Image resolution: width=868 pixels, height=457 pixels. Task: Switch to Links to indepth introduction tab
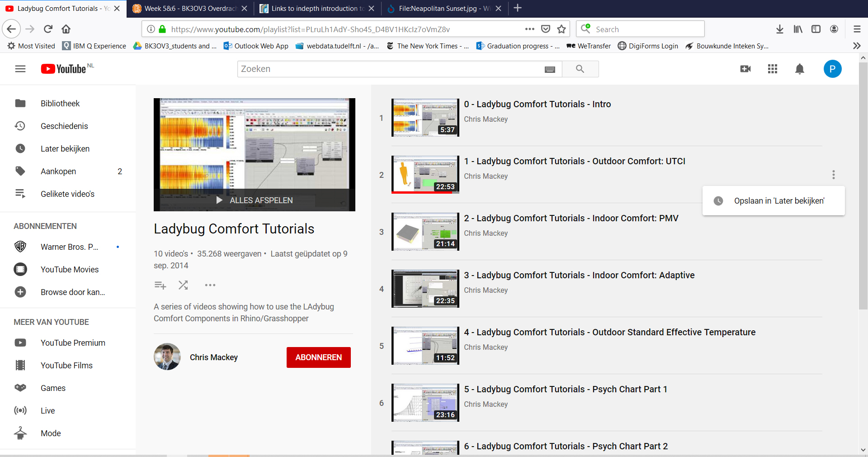click(317, 8)
